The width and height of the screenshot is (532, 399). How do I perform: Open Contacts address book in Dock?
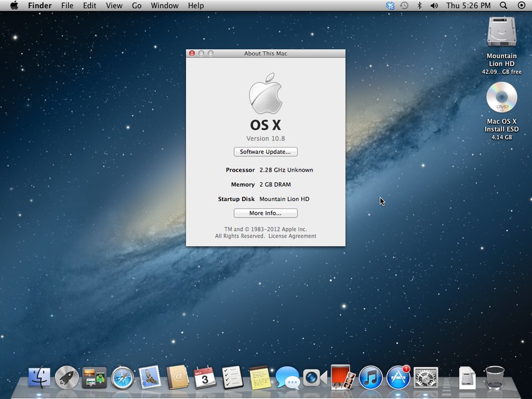(177, 377)
